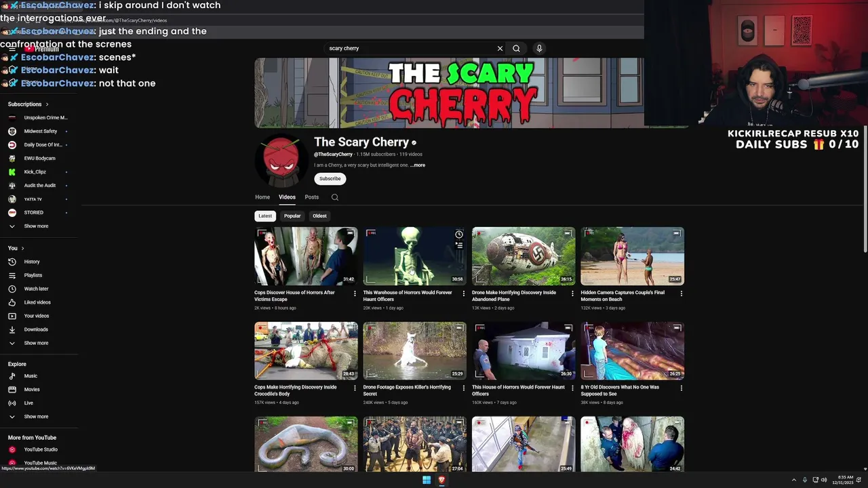Expand the You section chevron
This screenshot has width=868, height=488.
(x=22, y=248)
